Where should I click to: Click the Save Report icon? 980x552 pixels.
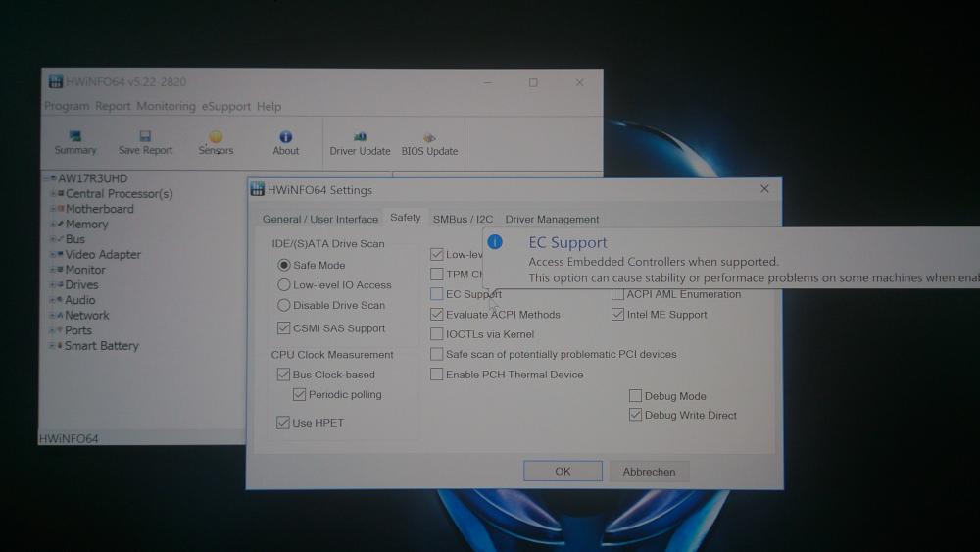145,138
